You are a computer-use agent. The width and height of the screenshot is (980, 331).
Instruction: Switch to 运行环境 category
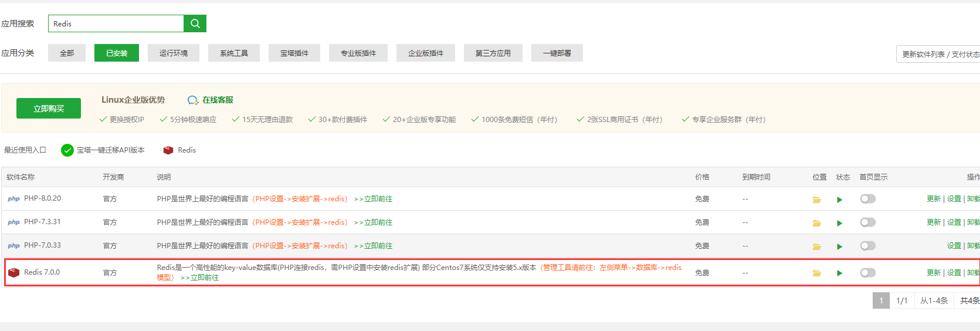click(174, 53)
